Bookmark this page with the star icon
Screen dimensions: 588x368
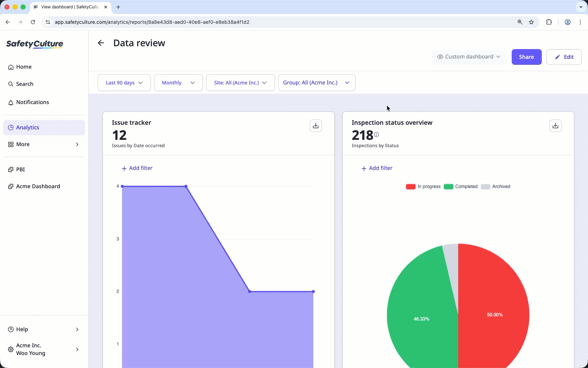tap(531, 22)
